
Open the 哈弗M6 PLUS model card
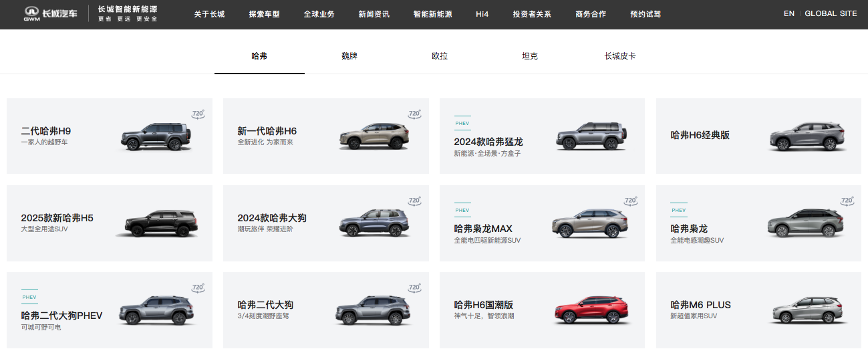coord(758,310)
